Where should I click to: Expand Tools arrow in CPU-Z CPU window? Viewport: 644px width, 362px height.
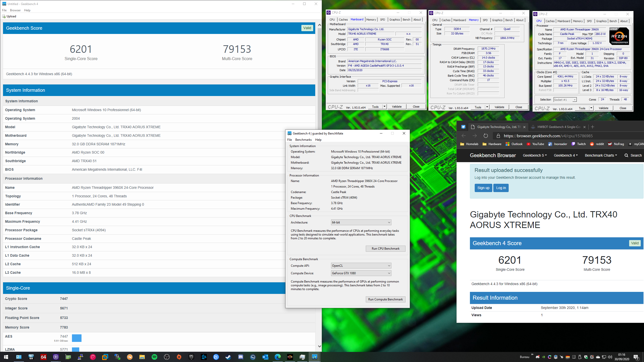click(x=591, y=108)
